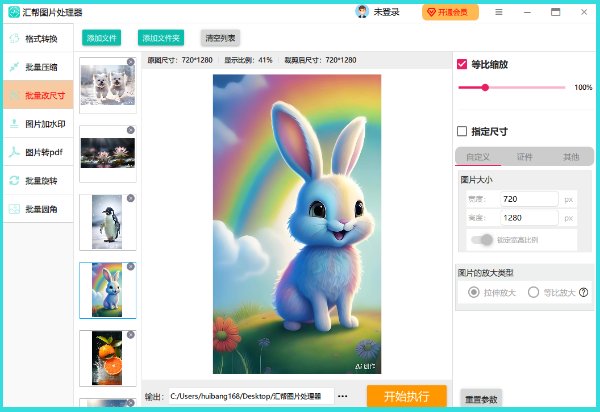Click the 格式转换 sidebar icon
600x412 pixels.
point(14,38)
